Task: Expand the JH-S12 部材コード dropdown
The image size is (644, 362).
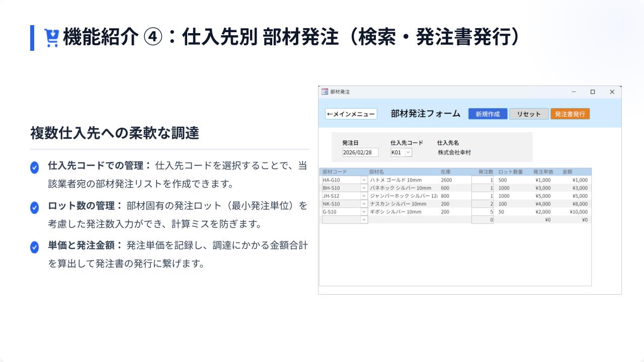Action: click(364, 196)
